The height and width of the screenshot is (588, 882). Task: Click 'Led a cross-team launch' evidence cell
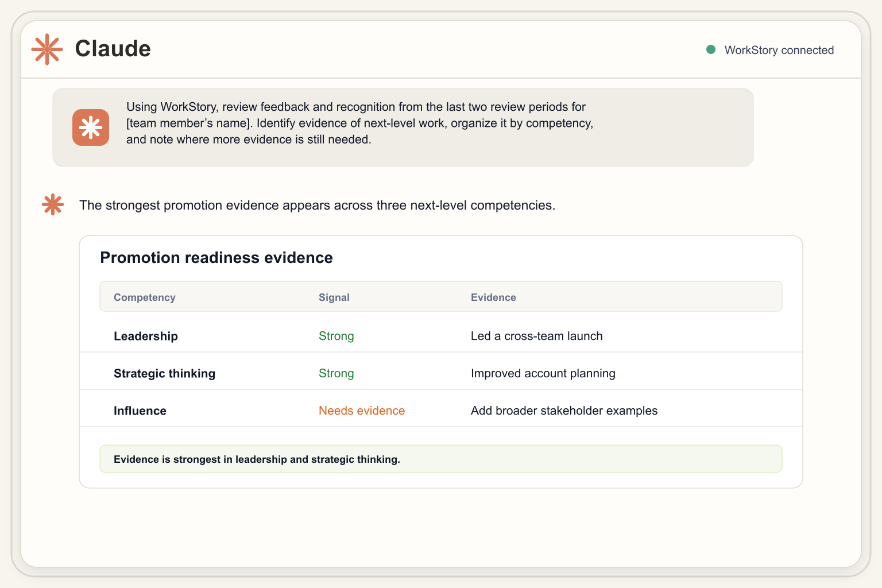(537, 336)
